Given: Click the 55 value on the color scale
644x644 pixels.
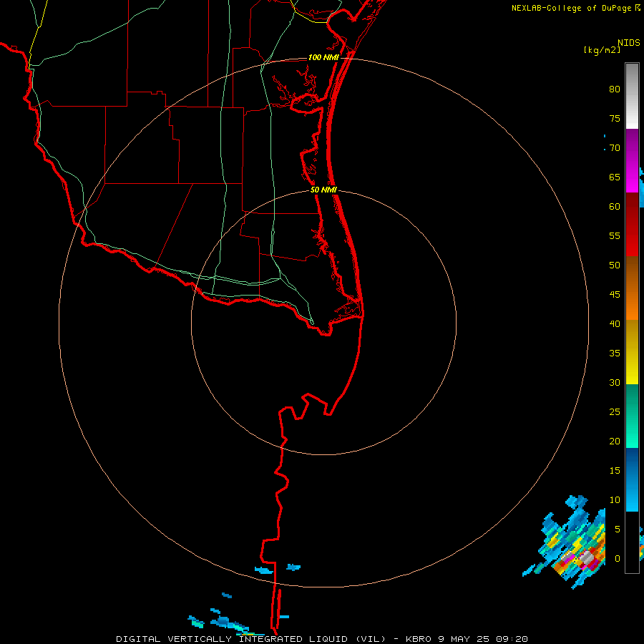Looking at the screenshot, I should (x=615, y=235).
